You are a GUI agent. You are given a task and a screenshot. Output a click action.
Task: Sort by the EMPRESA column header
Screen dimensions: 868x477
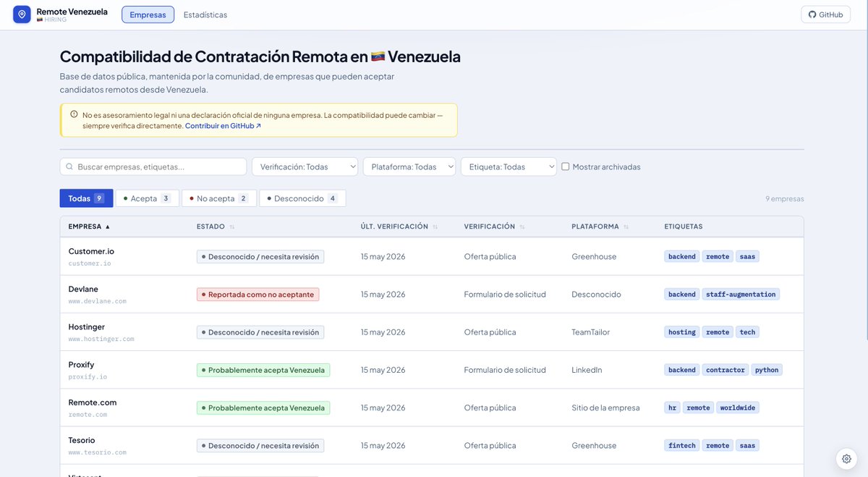(89, 227)
